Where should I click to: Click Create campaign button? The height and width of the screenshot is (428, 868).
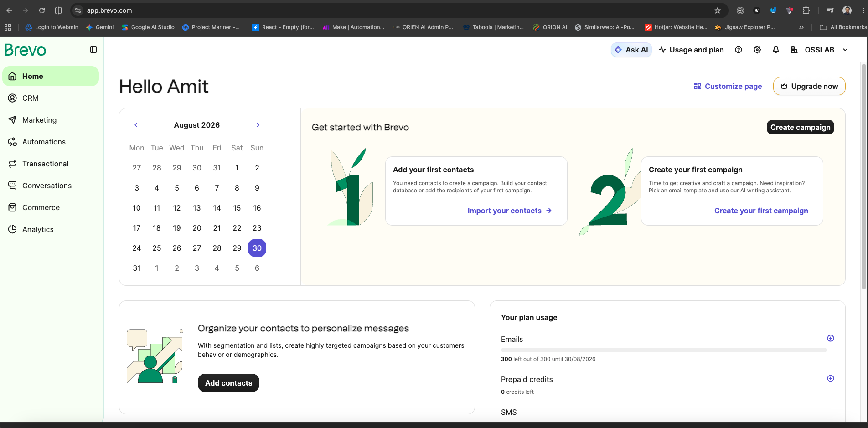(801, 127)
